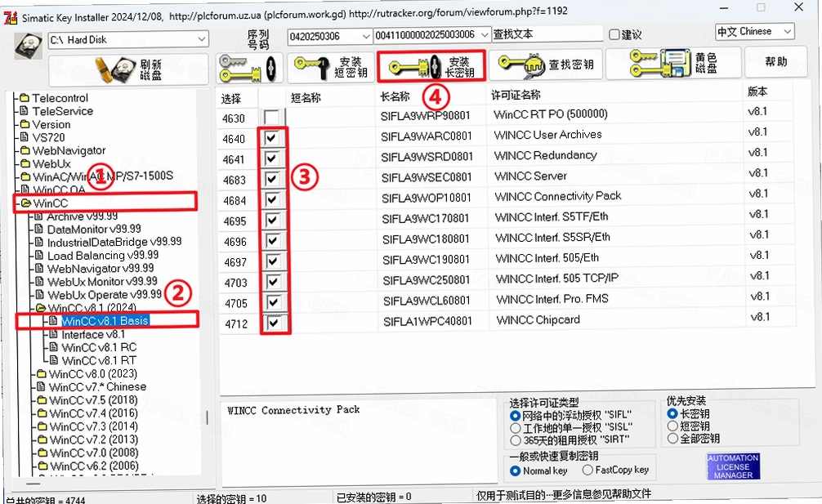Open the C:\ Hard Disk drive dropdown
This screenshot has height=504, width=822.
[x=201, y=39]
